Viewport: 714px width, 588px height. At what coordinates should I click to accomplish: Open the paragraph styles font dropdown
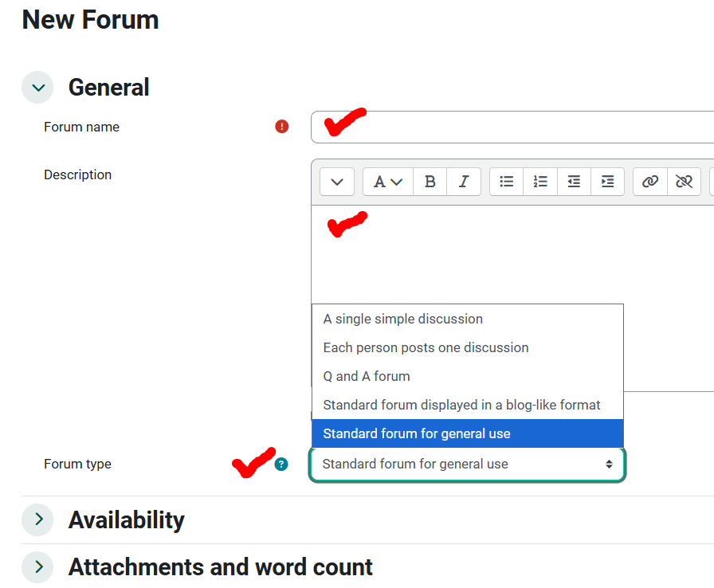click(x=387, y=182)
